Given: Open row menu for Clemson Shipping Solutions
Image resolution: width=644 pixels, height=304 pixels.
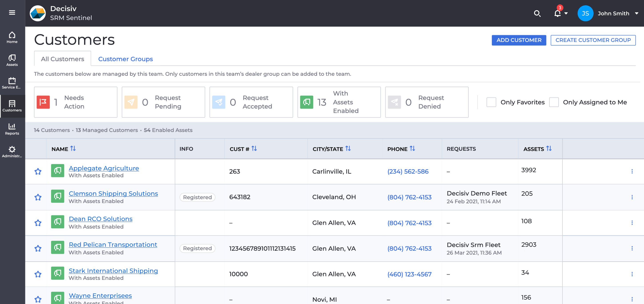Looking at the screenshot, I should (632, 197).
